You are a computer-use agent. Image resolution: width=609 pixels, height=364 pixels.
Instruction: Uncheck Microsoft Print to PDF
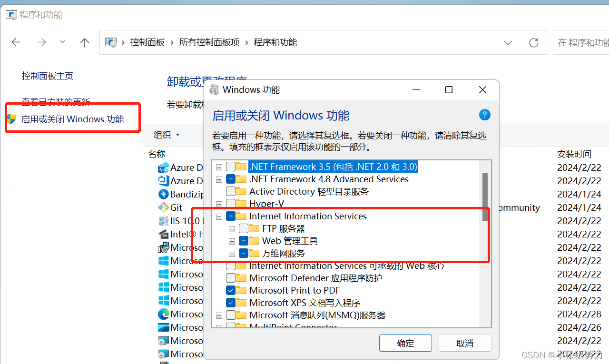pos(230,290)
